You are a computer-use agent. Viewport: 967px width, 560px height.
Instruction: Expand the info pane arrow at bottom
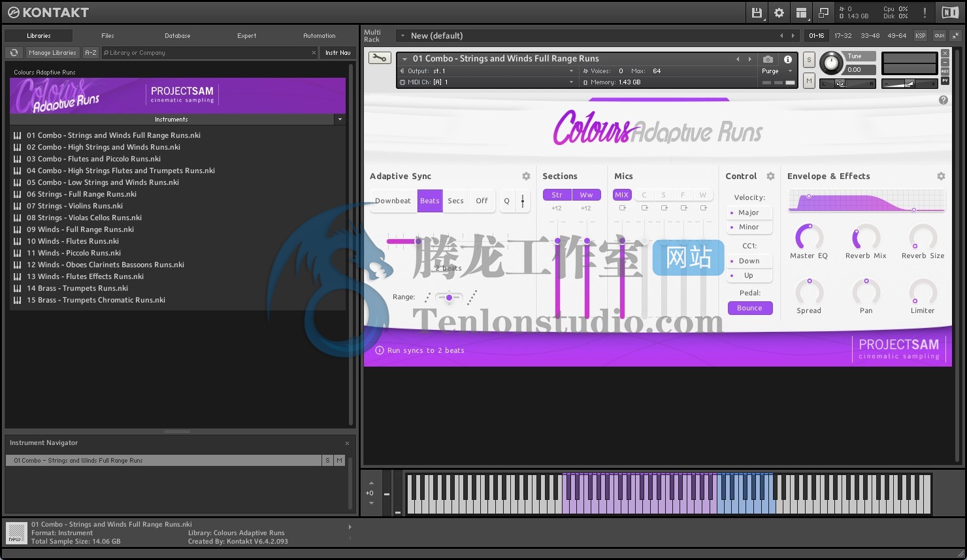350,527
